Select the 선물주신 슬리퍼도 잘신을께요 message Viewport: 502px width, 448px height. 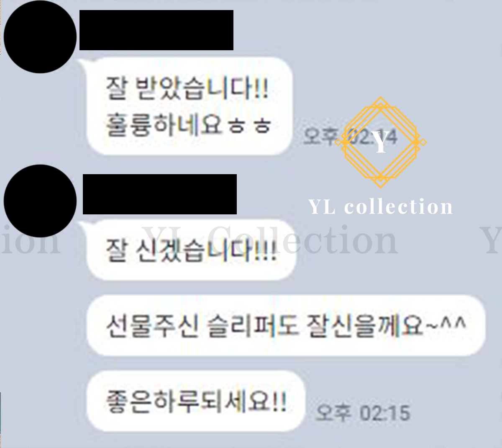pos(286,325)
